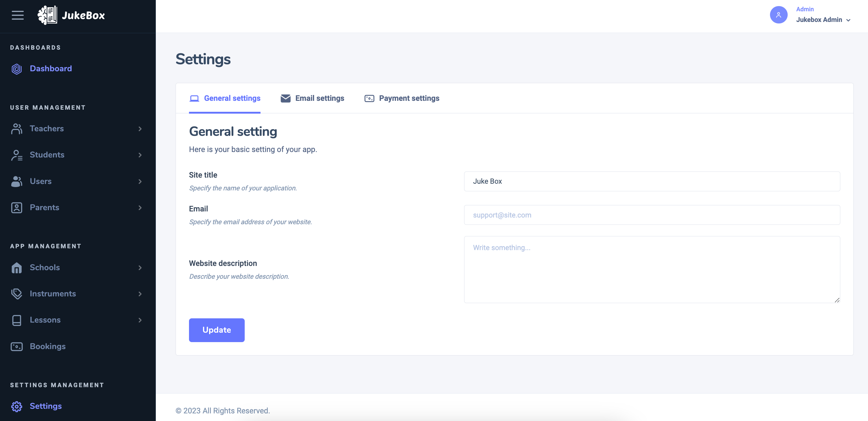Click the Settings gear icon in sidebar
This screenshot has width=868, height=421.
(16, 405)
